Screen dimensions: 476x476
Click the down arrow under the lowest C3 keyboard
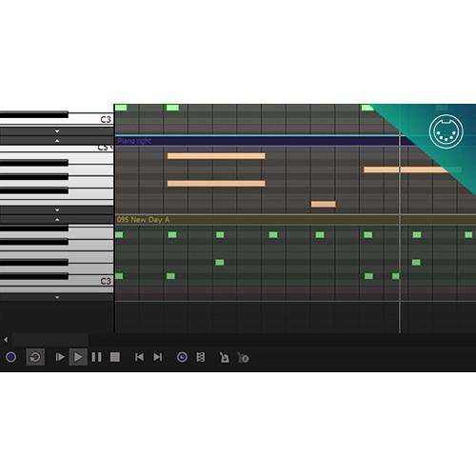click(x=57, y=297)
